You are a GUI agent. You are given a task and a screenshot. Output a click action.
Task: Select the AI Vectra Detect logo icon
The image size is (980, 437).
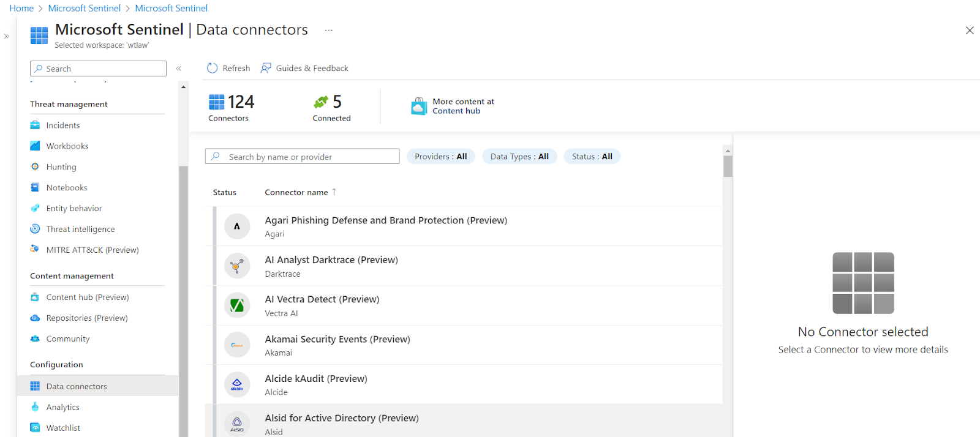(237, 305)
